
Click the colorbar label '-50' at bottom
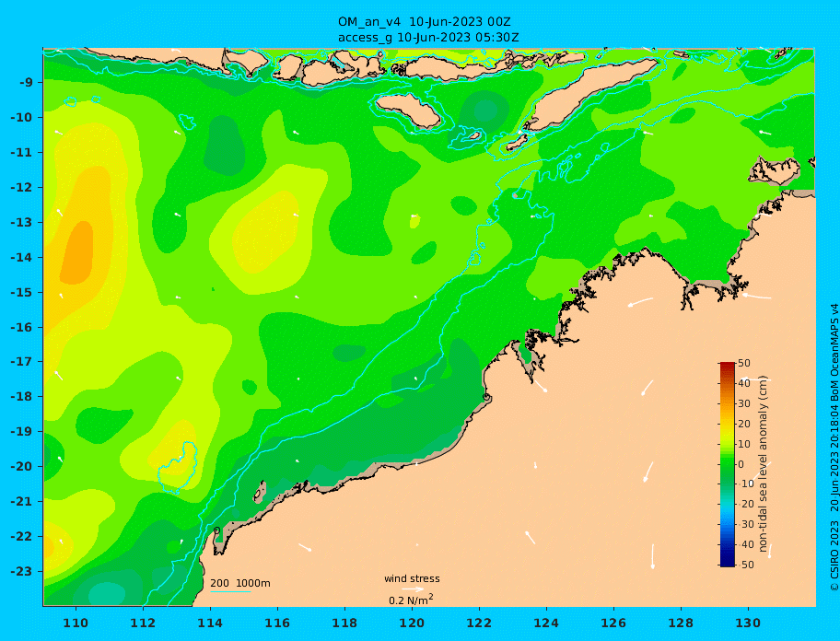point(744,565)
